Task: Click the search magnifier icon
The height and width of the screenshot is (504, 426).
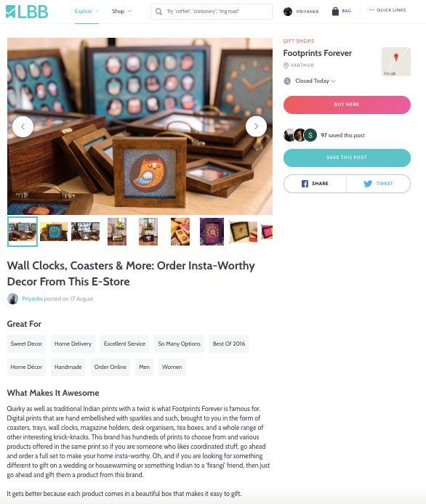Action: click(x=158, y=12)
